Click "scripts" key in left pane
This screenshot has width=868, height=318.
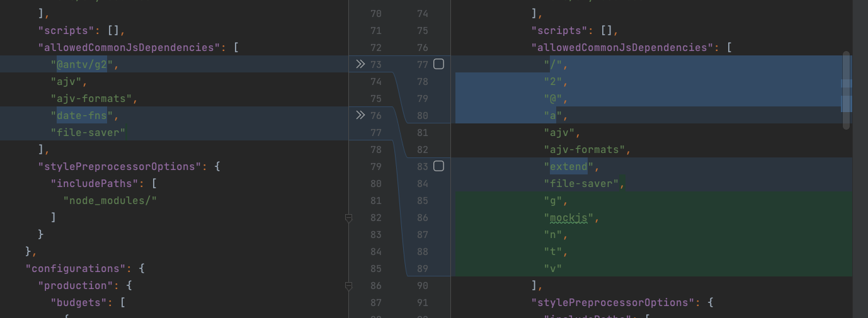point(66,30)
